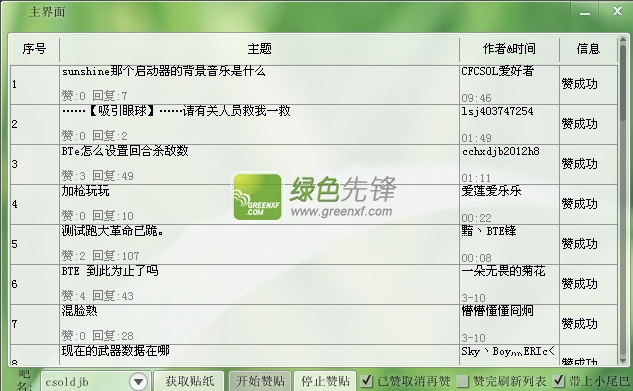This screenshot has height=391, width=633.
Task: Click the 主题 column header
Action: pos(259,49)
